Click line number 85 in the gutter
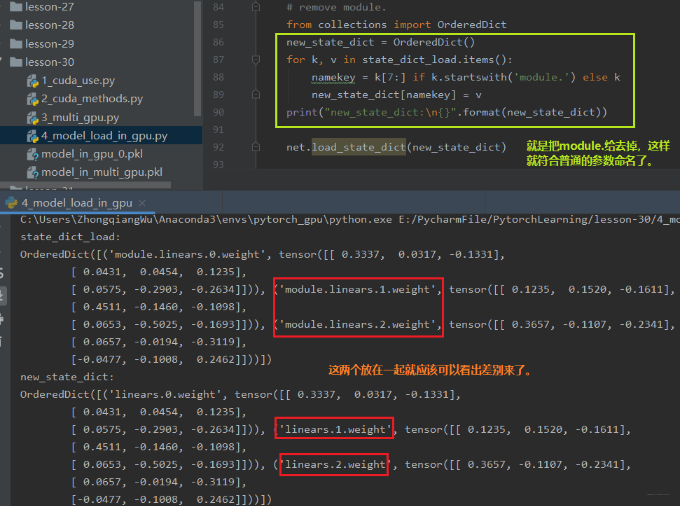The width and height of the screenshot is (680, 506). [x=219, y=25]
